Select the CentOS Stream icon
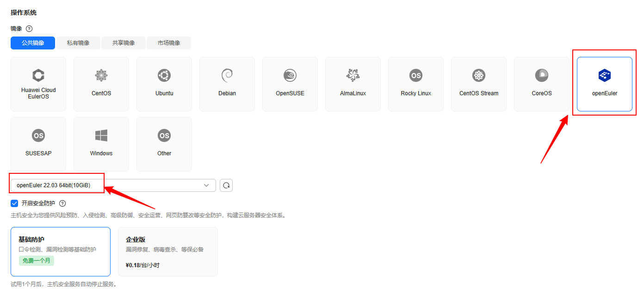 [x=479, y=75]
